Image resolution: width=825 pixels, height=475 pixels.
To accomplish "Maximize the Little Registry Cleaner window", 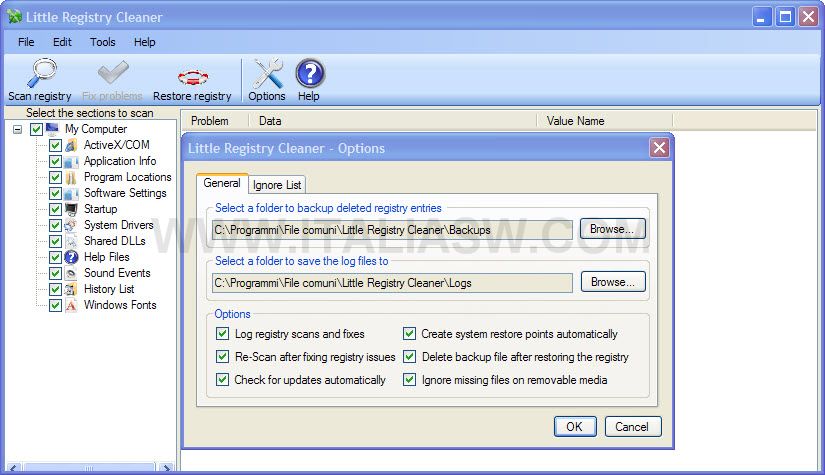I will (x=785, y=17).
